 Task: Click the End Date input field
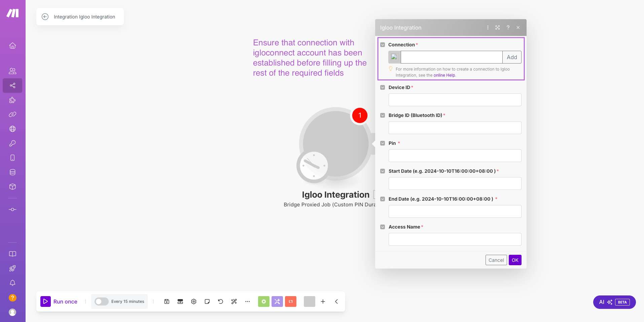455,211
